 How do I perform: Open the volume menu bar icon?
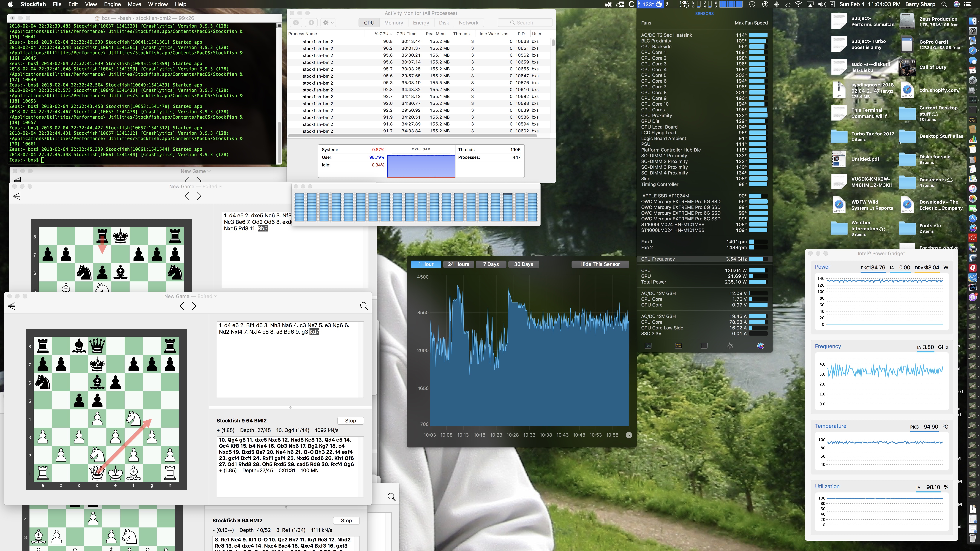pyautogui.click(x=822, y=4)
